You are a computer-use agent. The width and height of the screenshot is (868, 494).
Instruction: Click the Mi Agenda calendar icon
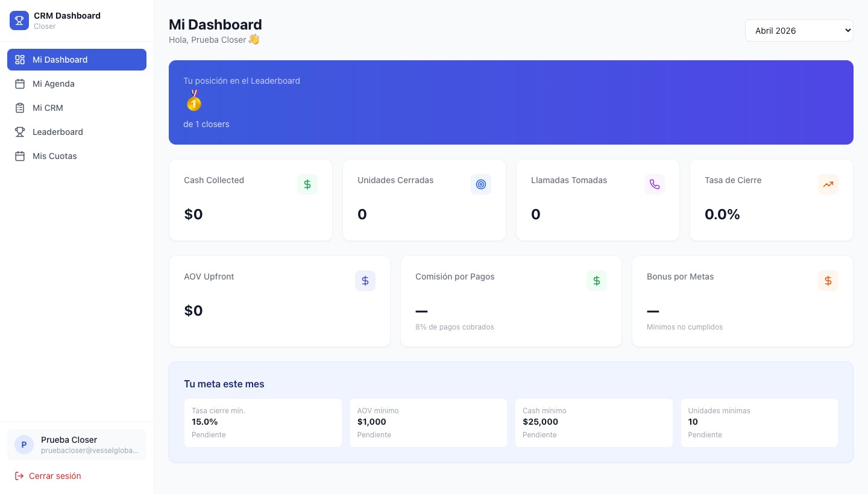click(20, 84)
